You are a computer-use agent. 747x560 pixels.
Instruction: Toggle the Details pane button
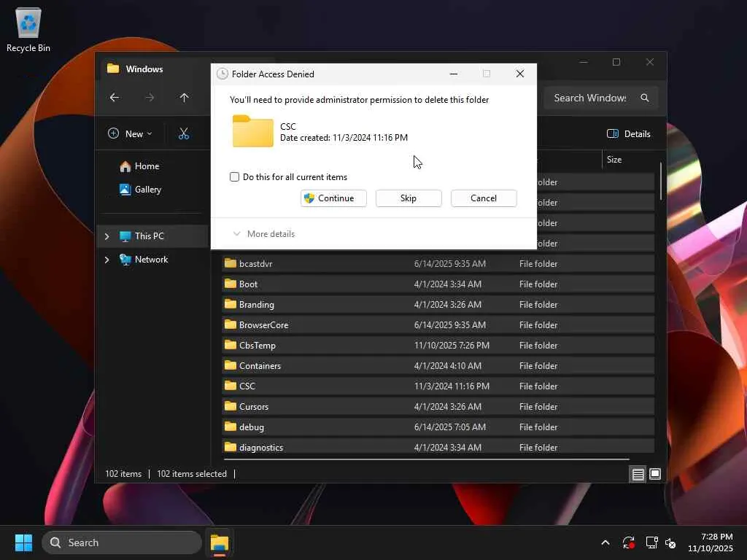point(628,134)
